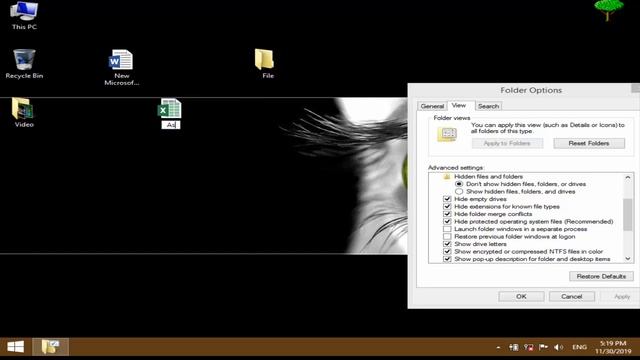Click the advanced settings scroll down arrow

[628, 259]
